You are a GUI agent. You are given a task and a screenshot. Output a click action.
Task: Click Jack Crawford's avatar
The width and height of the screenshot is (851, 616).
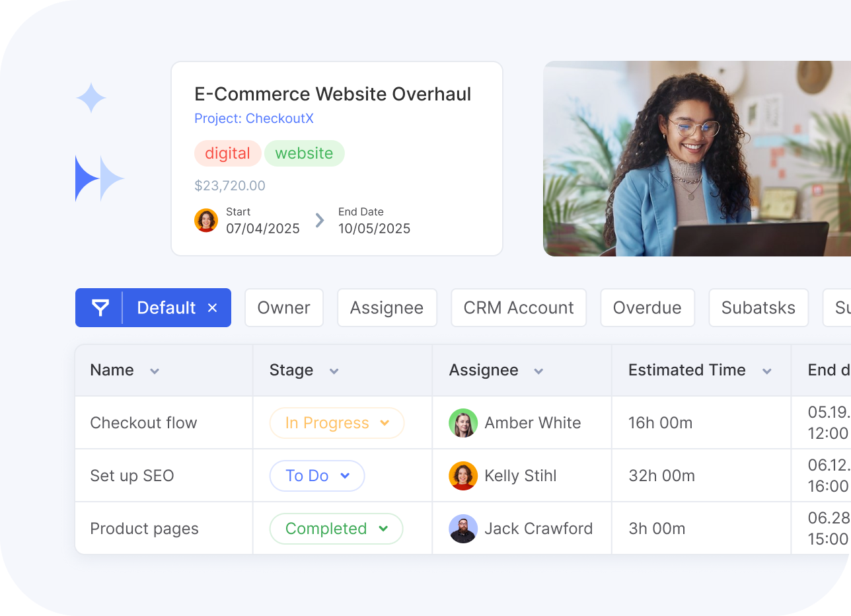pos(463,529)
